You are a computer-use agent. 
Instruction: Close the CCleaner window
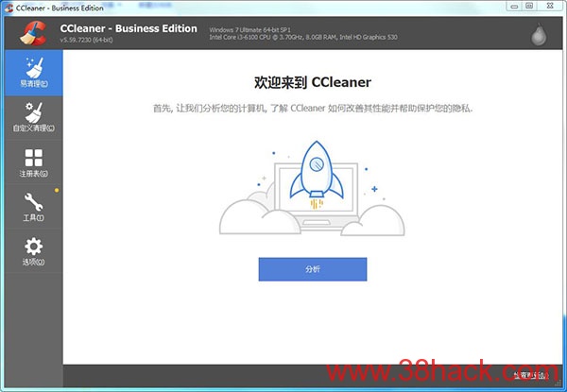550,6
